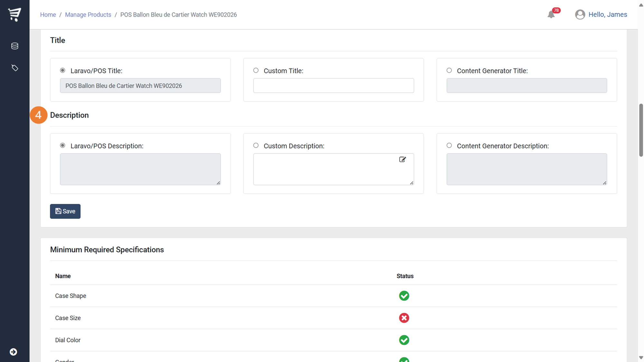Choose the Custom Description radio button
Screen dimensions: 644x362
pyautogui.click(x=256, y=145)
